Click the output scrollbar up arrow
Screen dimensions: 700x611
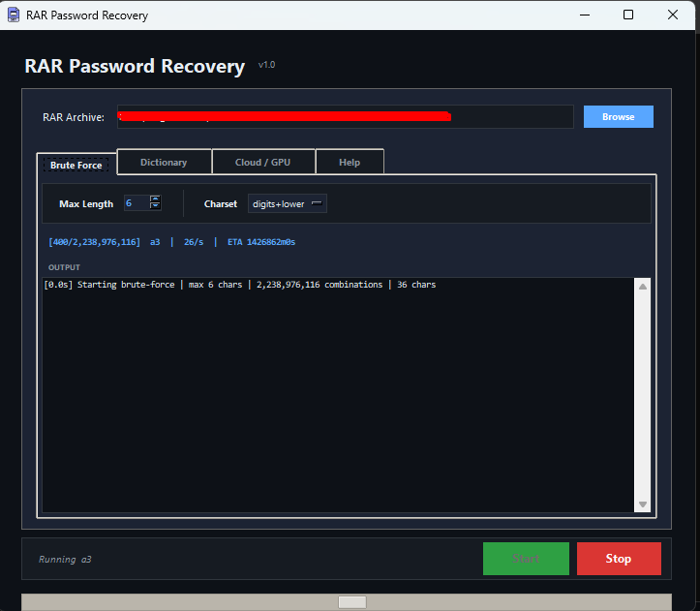click(x=643, y=287)
